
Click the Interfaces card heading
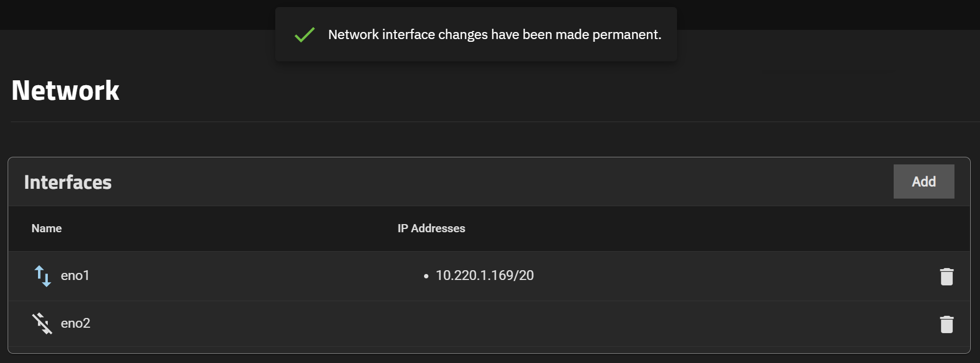point(68,182)
